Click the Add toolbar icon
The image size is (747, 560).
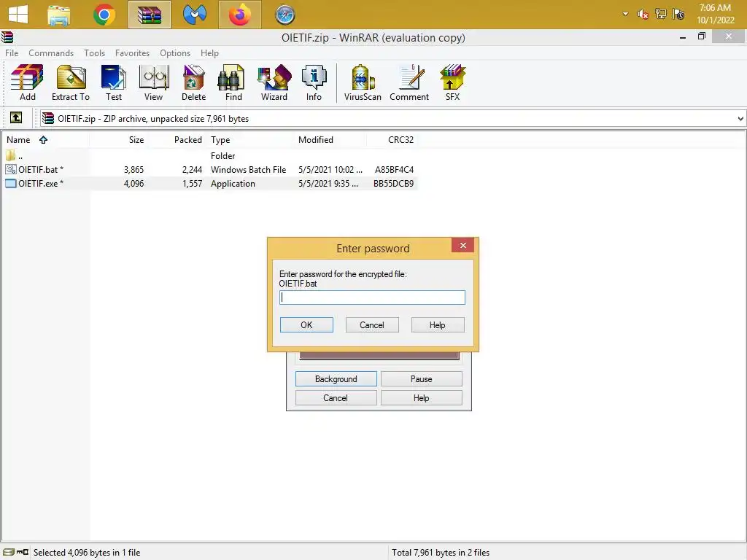(x=27, y=83)
